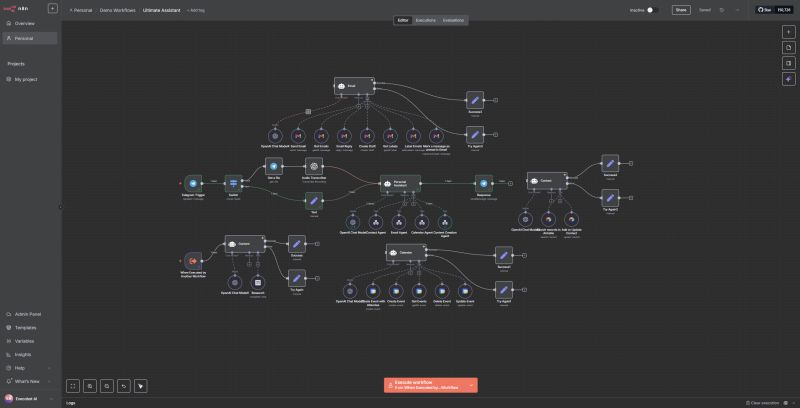This screenshot has width=800, height=408.
Task: Open Variables in the sidebar
Action: [x=30, y=341]
